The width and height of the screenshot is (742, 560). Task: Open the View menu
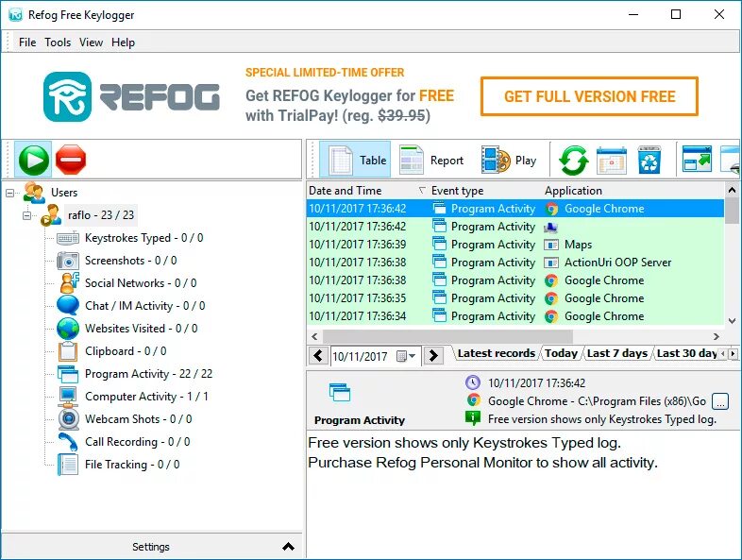click(91, 42)
